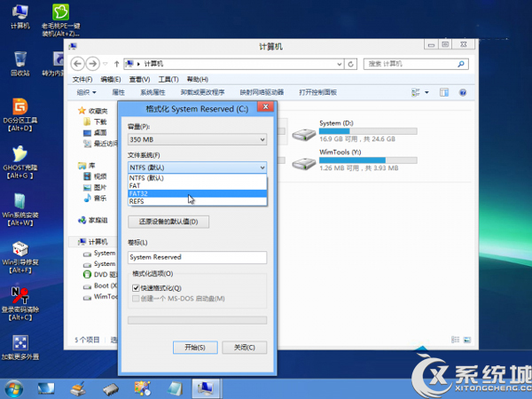
Task: Open the 计算机 desktop icon
Action: click(x=20, y=16)
